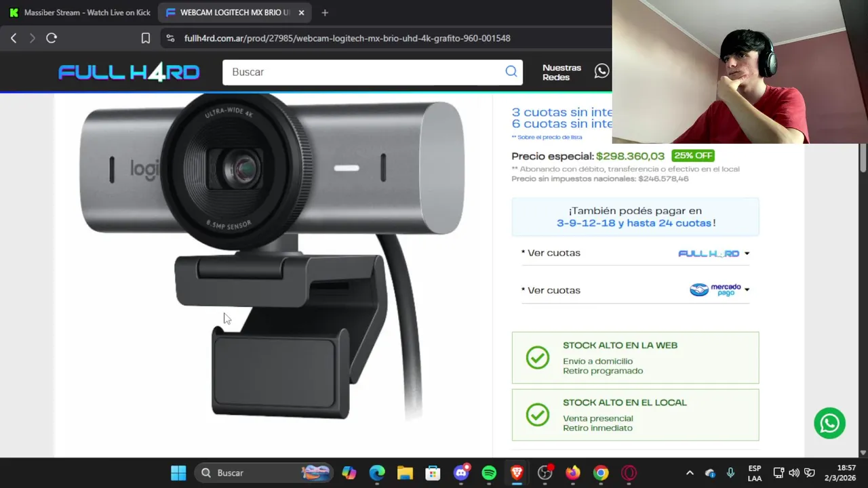Expand Ver cuotas for Mercado Pago
Screen dimensions: 868x488
click(635, 290)
